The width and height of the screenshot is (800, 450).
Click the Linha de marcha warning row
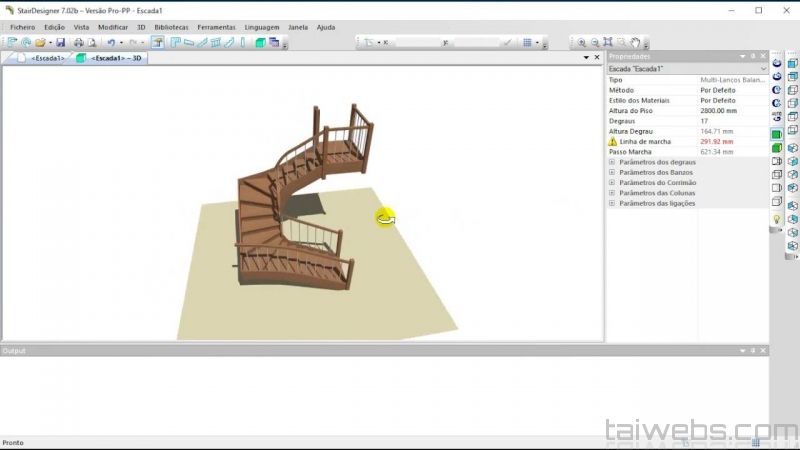[x=650, y=142]
